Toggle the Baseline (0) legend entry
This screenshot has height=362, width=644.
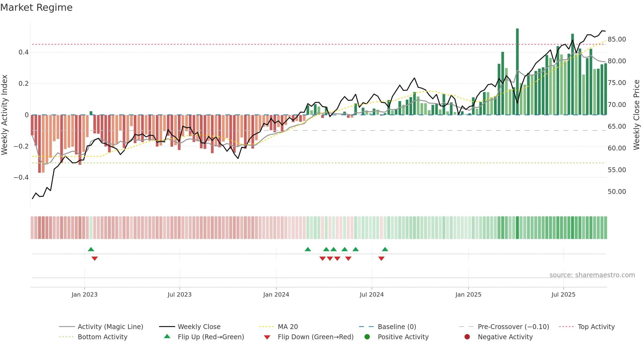click(387, 327)
